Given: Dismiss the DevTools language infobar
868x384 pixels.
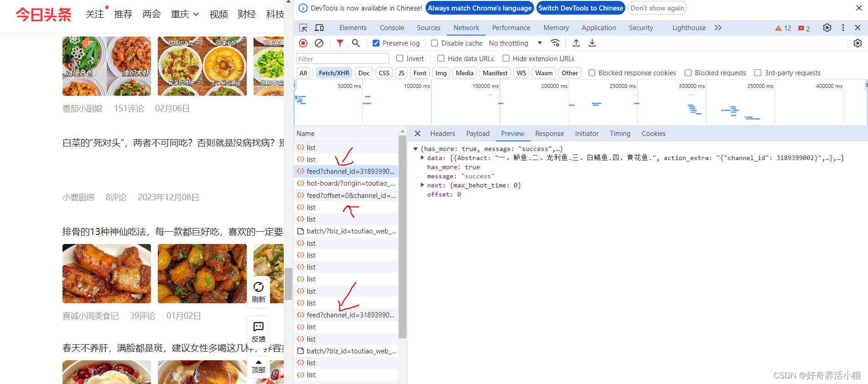Looking at the screenshot, I should (x=859, y=8).
